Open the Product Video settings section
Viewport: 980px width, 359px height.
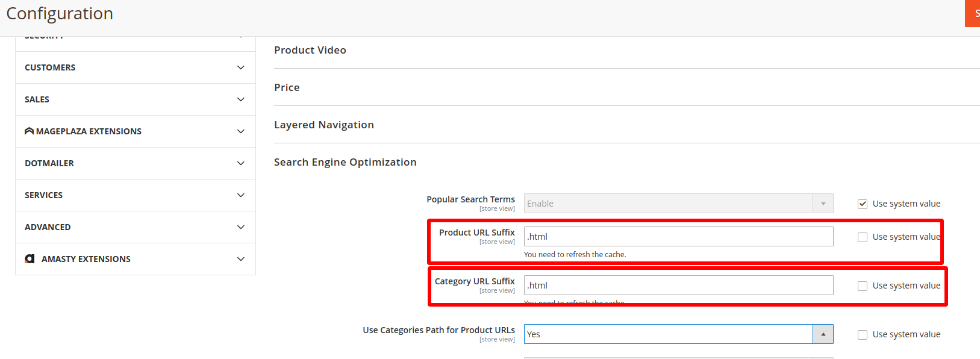pyautogui.click(x=310, y=51)
